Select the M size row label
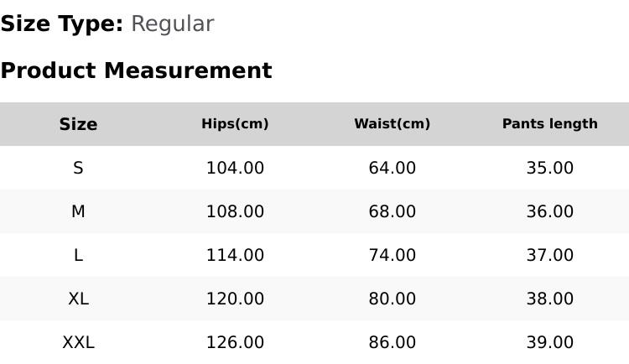The height and width of the screenshot is (364, 629). (x=78, y=211)
